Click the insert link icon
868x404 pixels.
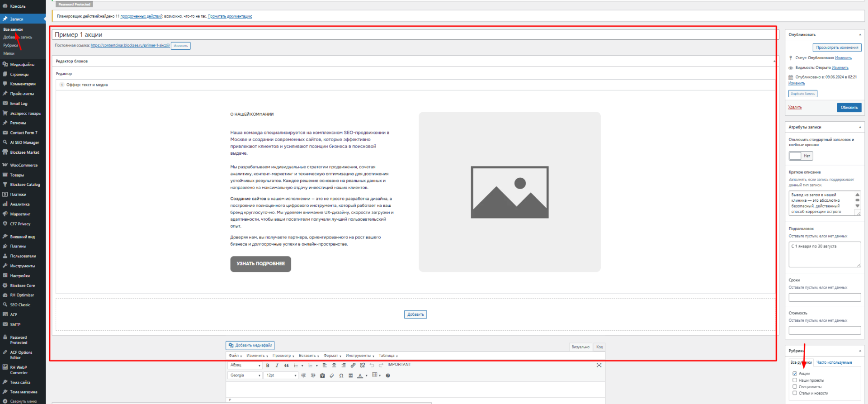point(353,366)
